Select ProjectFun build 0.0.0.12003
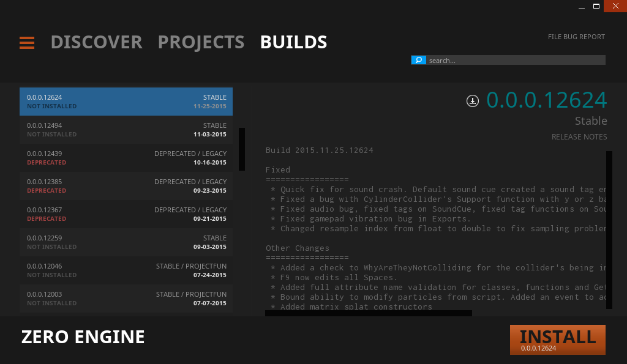Screen dimensions: 627x364 pyautogui.click(x=126, y=299)
